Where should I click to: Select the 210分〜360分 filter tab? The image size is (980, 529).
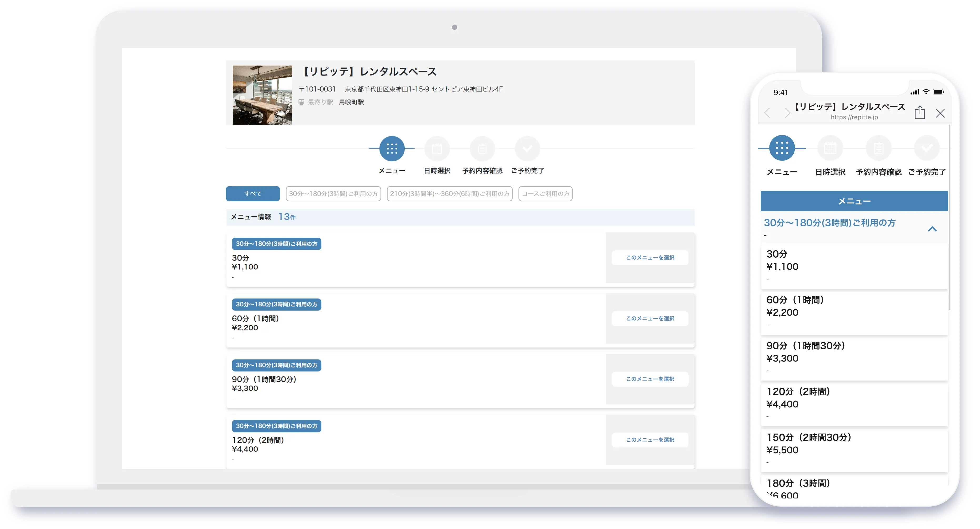[x=449, y=194]
